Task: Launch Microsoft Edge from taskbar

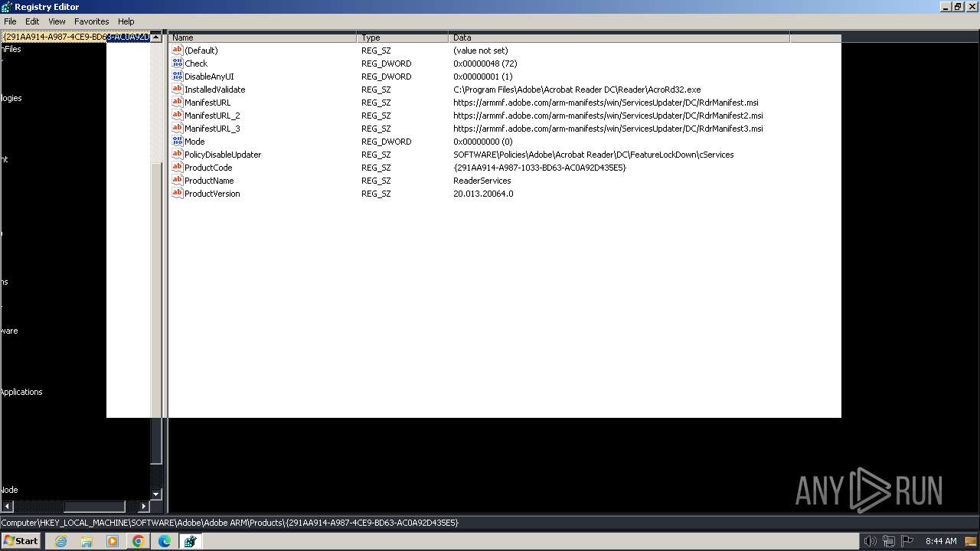Action: (x=165, y=541)
